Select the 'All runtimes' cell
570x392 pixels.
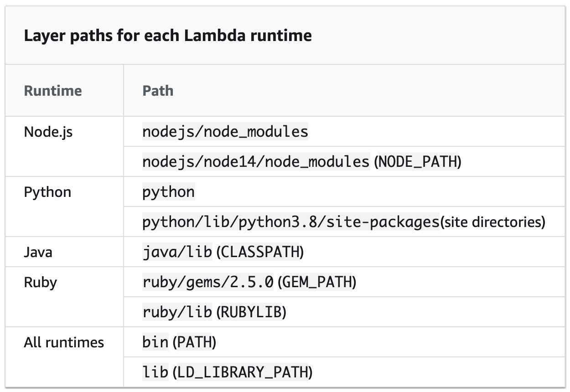click(x=64, y=342)
